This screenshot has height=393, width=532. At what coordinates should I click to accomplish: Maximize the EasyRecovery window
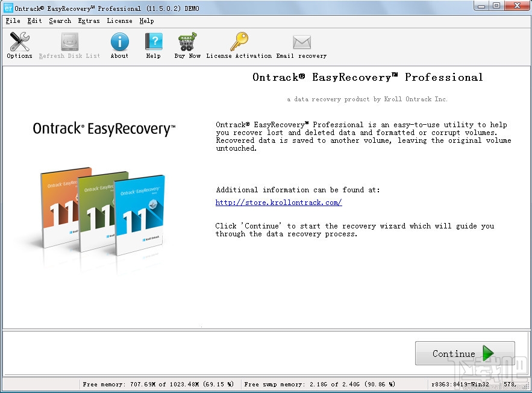tap(496, 6)
